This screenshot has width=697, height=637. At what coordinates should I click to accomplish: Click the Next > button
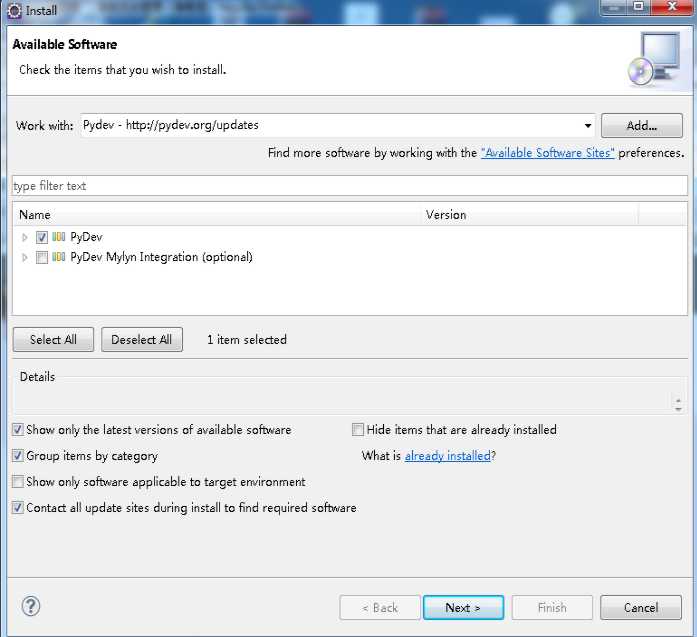(463, 608)
